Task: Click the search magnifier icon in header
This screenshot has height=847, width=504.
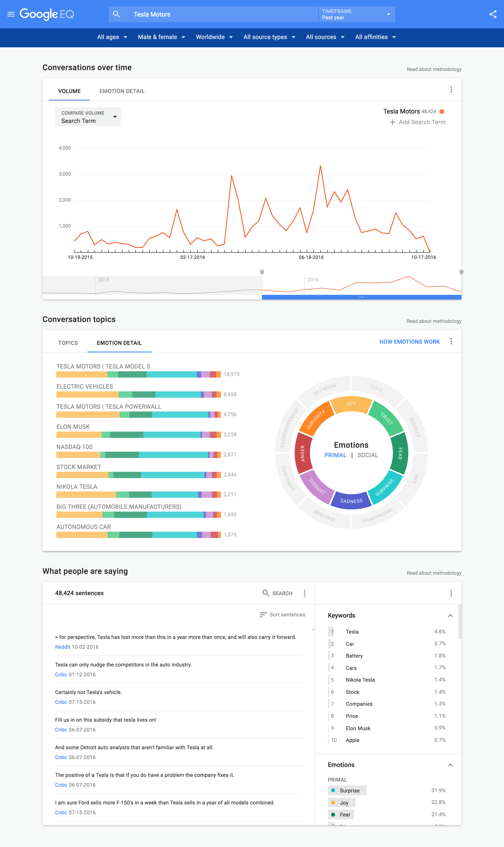Action: coord(117,14)
